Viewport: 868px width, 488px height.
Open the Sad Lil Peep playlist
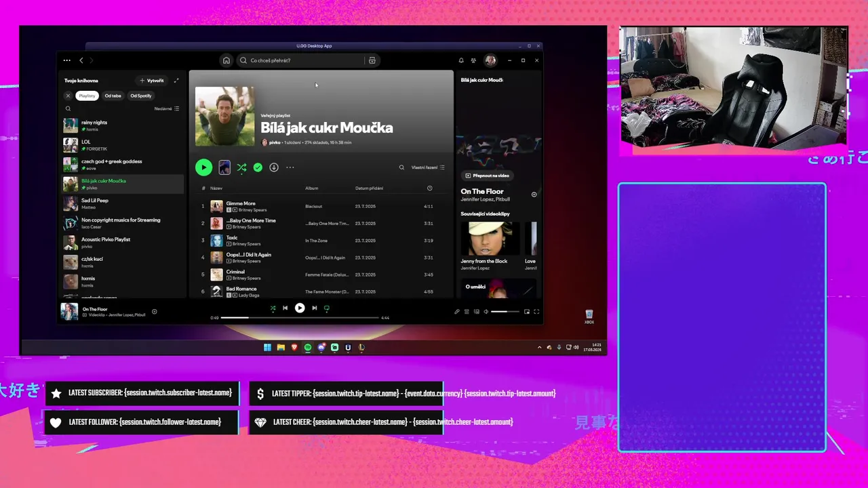click(123, 203)
